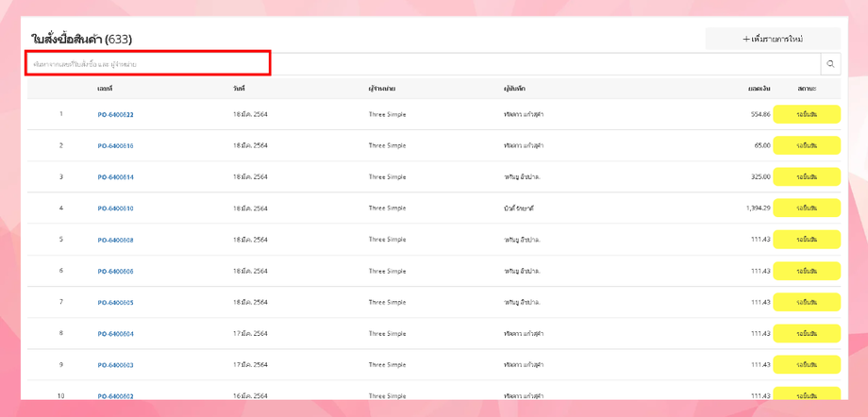
Task: Open purchase order PO-6400610
Action: (115, 208)
